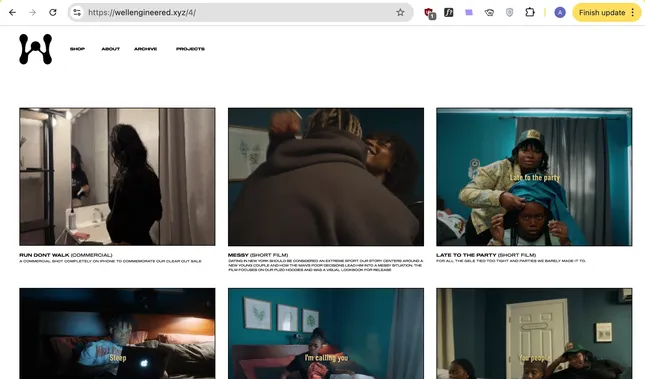Screen dimensions: 645x379
Task: Open the SHOP navigation item
Action: 77,49
